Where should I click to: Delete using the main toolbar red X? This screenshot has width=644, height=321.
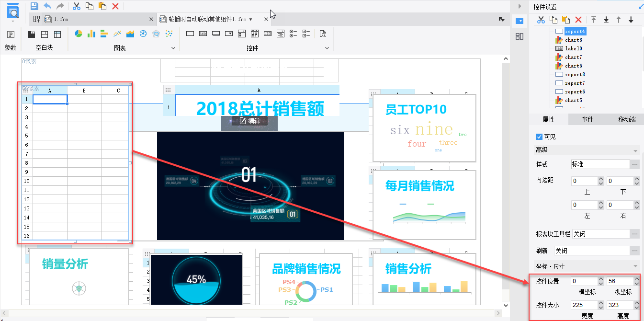pos(115,6)
